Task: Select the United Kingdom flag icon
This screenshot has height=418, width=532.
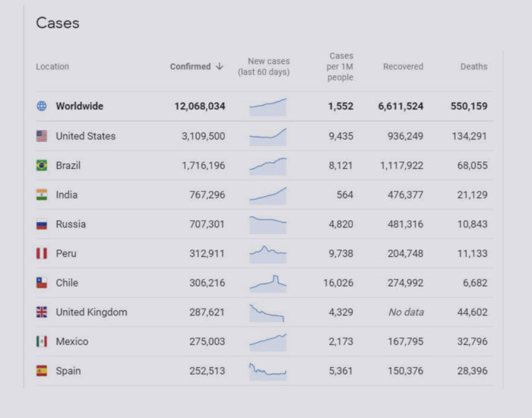Action: tap(42, 312)
